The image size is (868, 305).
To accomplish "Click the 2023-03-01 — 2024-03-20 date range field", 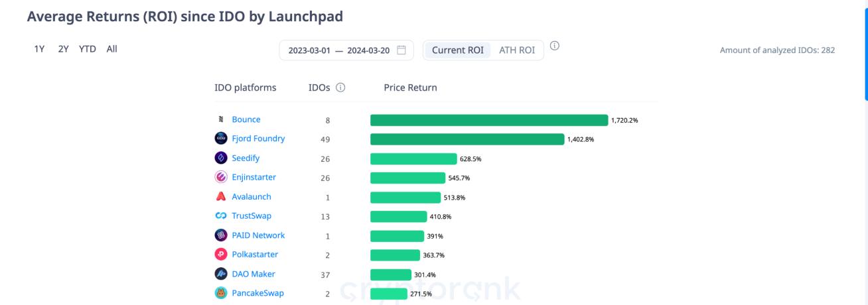I will (346, 50).
